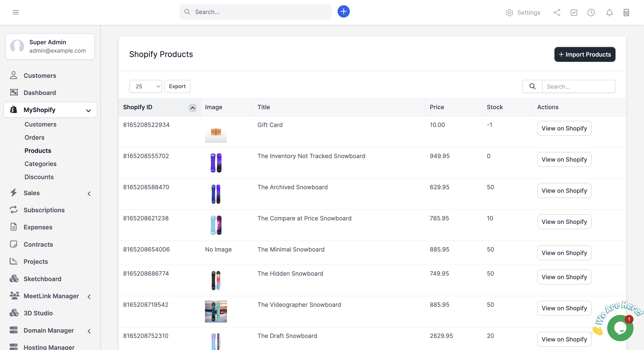
Task: Go to Discounts submenu item
Action: (x=39, y=177)
